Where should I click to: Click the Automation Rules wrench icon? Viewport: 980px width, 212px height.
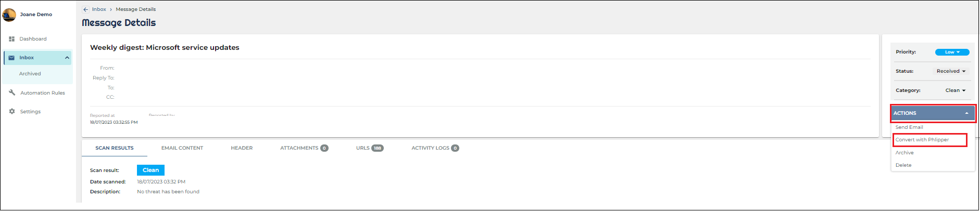click(12, 92)
